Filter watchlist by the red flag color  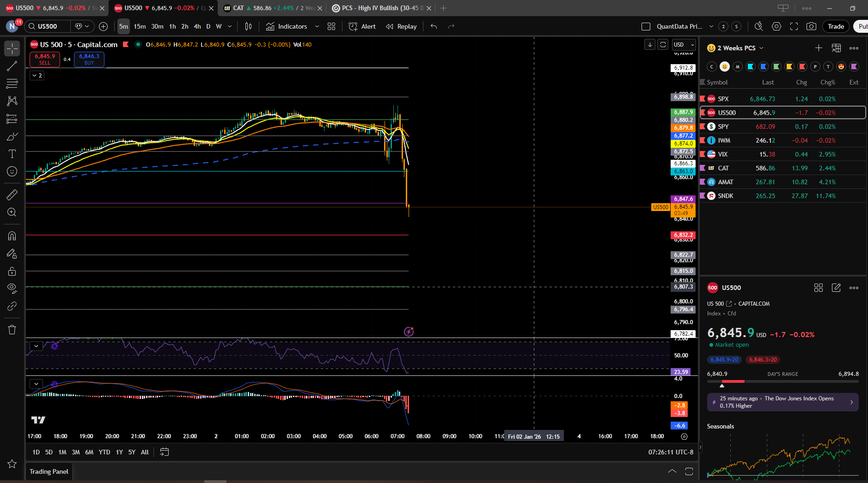[802, 66]
